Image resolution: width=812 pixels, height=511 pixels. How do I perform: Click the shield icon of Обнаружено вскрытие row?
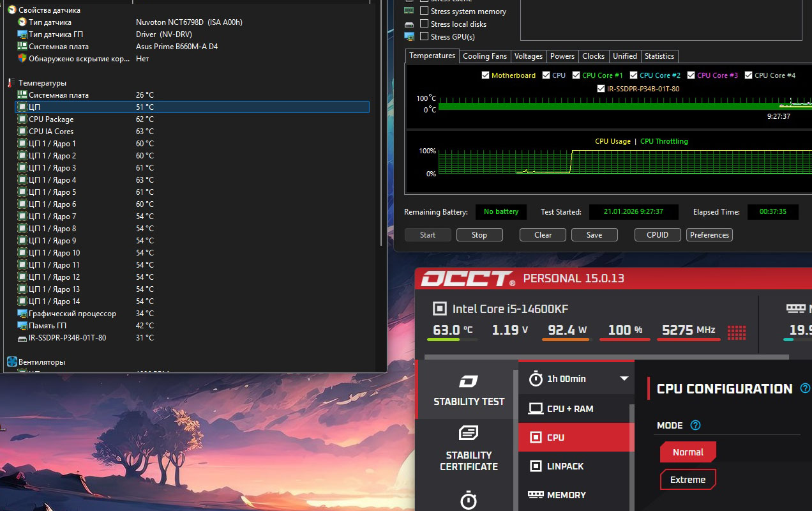[x=22, y=59]
